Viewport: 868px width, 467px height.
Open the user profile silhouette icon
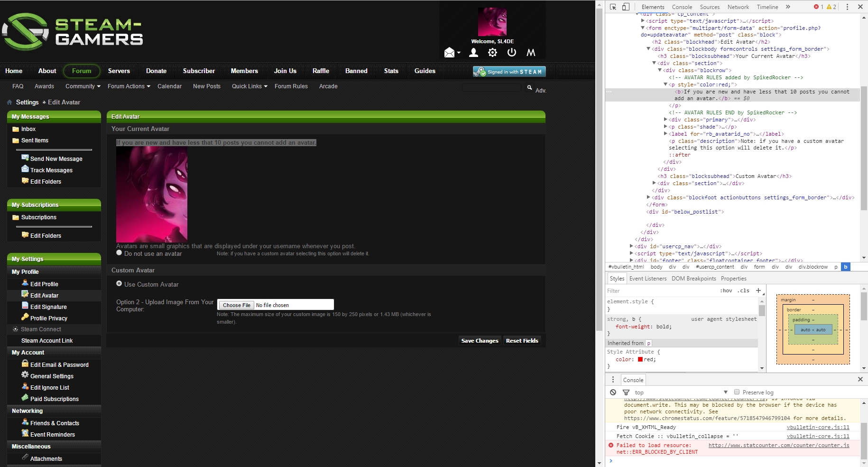coord(473,53)
